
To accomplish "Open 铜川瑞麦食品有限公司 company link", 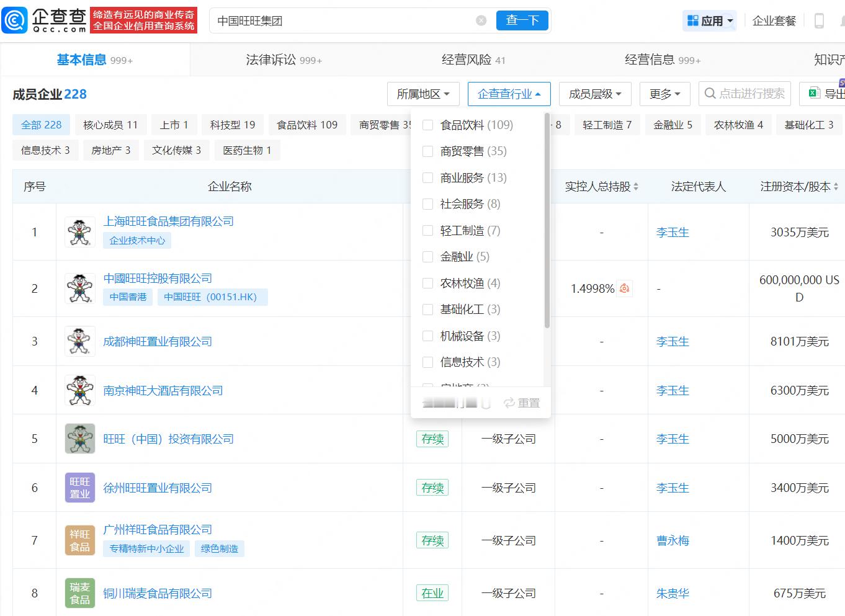I will pos(158,593).
